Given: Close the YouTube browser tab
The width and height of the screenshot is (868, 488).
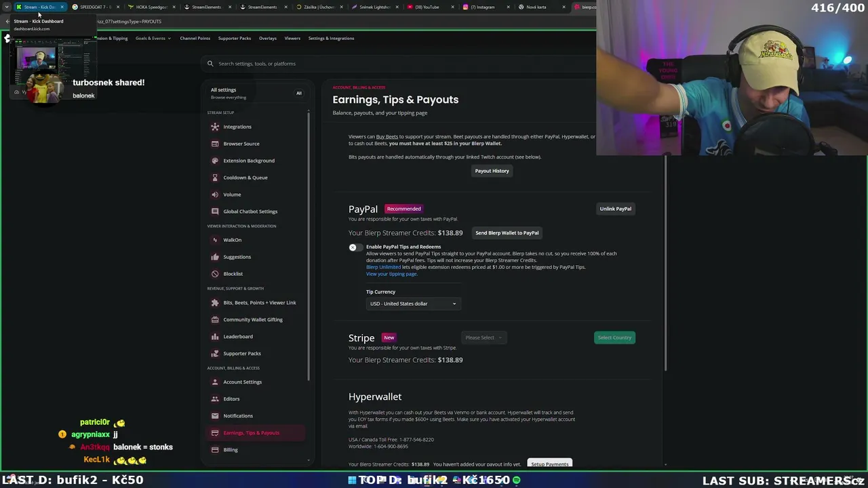Looking at the screenshot, I should (452, 7).
